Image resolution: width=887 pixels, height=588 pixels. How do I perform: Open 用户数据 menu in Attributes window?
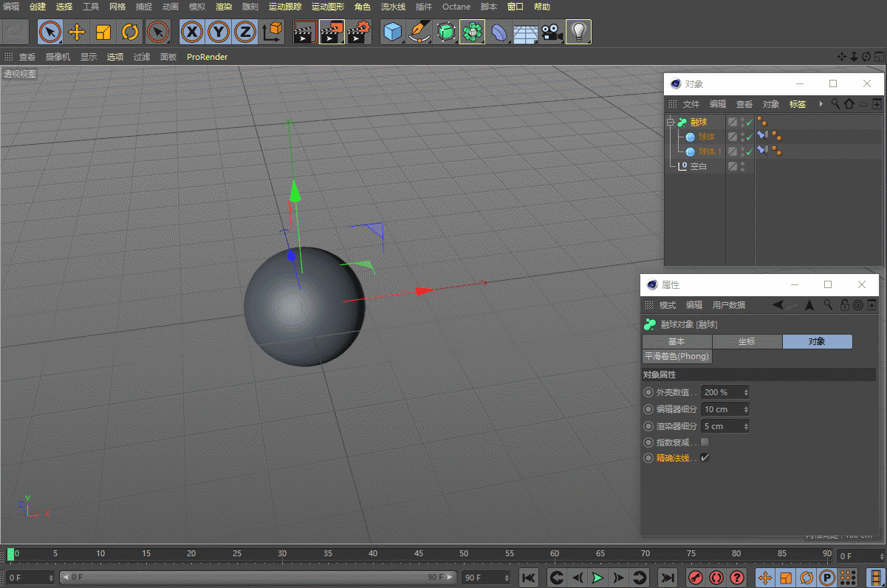click(x=728, y=305)
